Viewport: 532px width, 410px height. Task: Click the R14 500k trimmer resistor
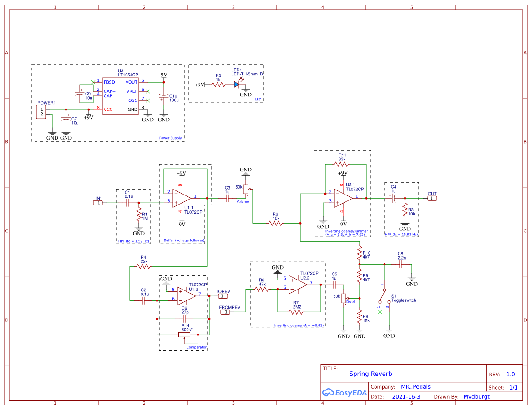(x=184, y=335)
